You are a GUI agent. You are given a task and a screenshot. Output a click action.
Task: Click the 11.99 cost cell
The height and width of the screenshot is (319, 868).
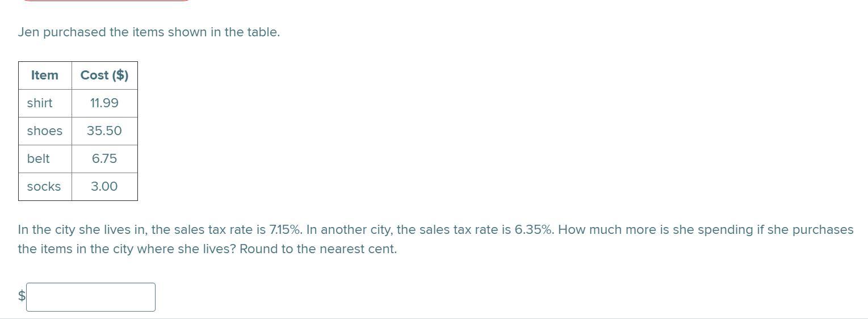104,103
